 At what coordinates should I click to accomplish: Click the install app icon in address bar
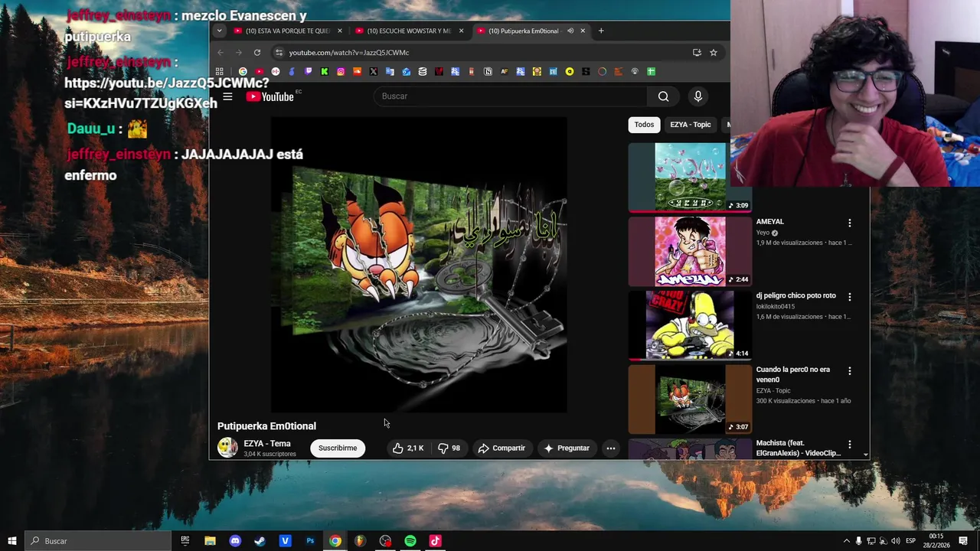tap(697, 52)
